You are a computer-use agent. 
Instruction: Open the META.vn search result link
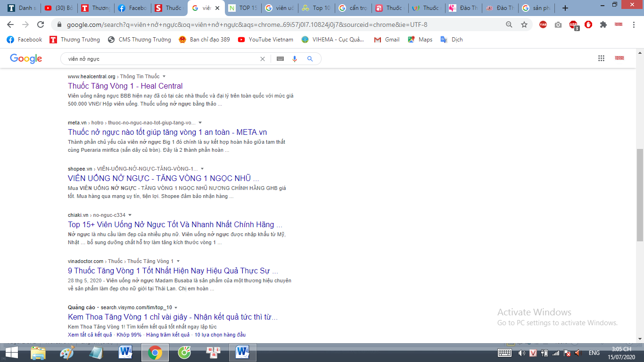click(x=167, y=132)
